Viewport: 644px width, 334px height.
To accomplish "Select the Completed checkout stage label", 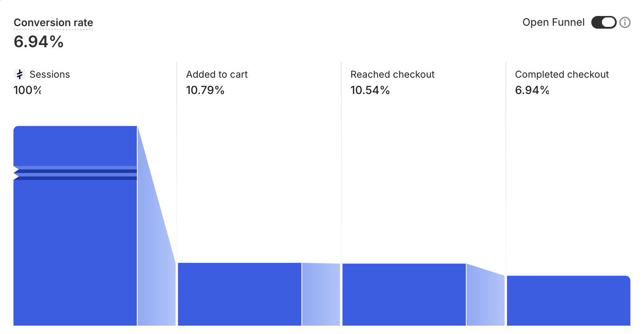I will coord(562,74).
